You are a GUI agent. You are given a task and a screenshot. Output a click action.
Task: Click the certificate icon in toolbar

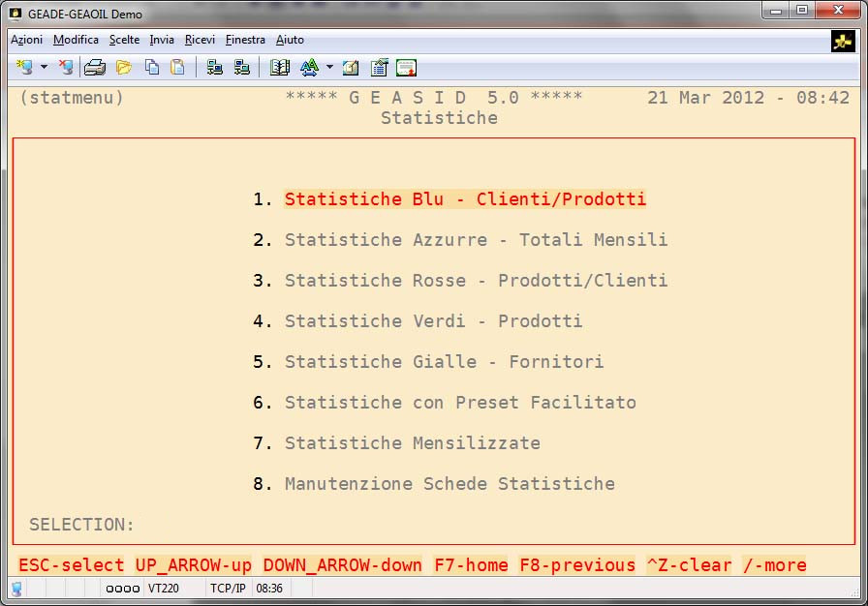click(x=406, y=67)
